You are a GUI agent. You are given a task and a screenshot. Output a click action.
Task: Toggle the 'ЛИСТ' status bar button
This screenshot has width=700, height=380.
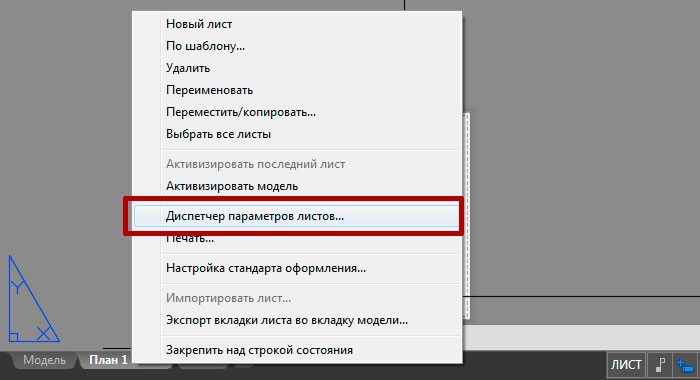click(x=626, y=365)
